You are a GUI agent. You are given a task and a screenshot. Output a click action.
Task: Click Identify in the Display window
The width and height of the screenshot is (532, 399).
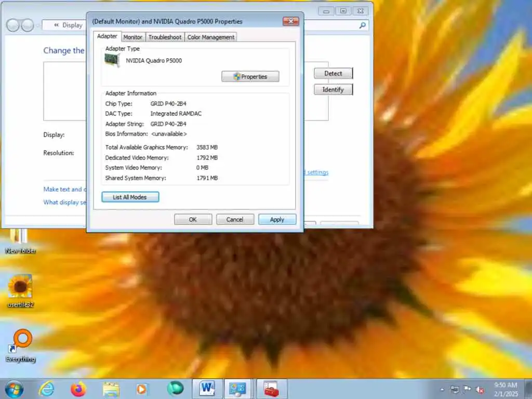click(x=333, y=89)
